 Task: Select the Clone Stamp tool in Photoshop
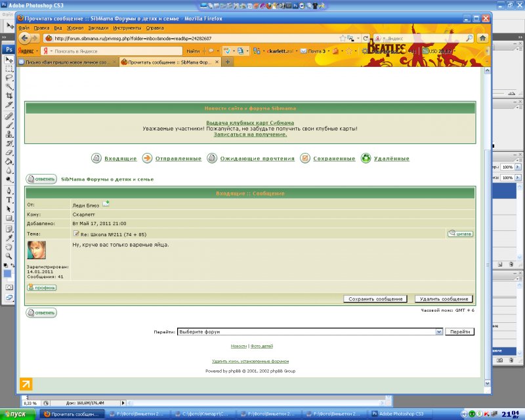tap(9, 135)
